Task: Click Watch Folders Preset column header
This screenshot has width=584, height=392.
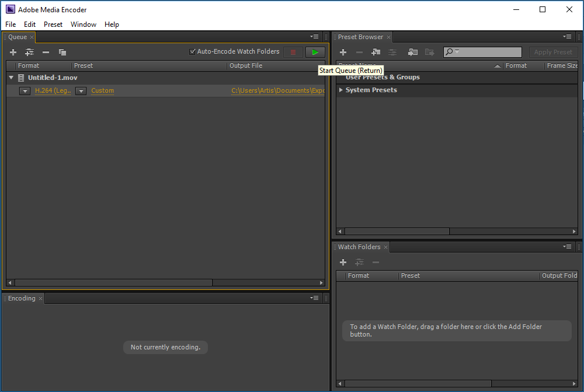Action: pos(410,275)
